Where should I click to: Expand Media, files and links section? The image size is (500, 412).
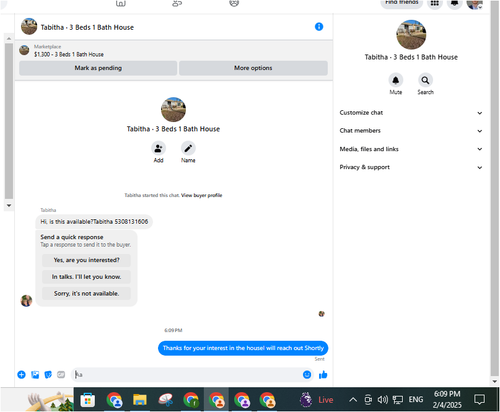pyautogui.click(x=411, y=149)
